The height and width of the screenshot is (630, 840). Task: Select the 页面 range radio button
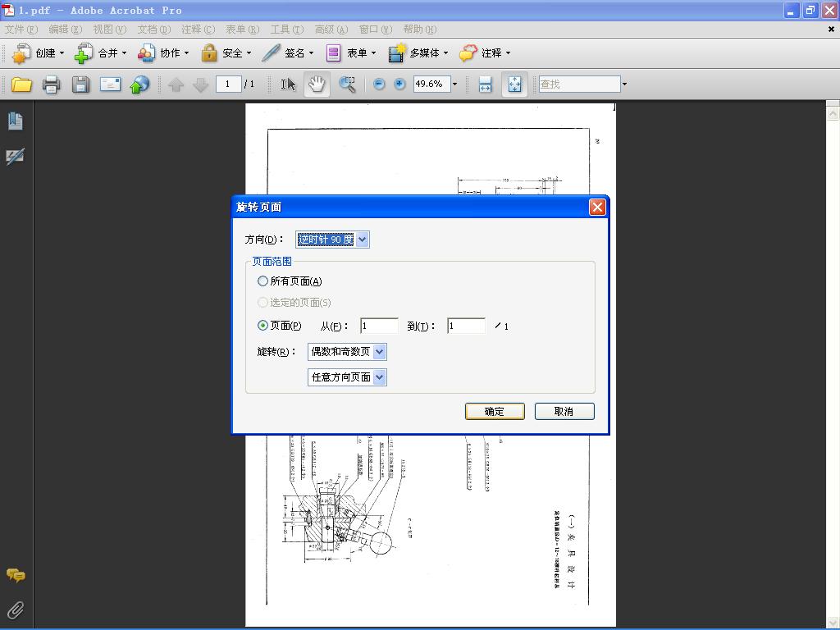tap(262, 325)
